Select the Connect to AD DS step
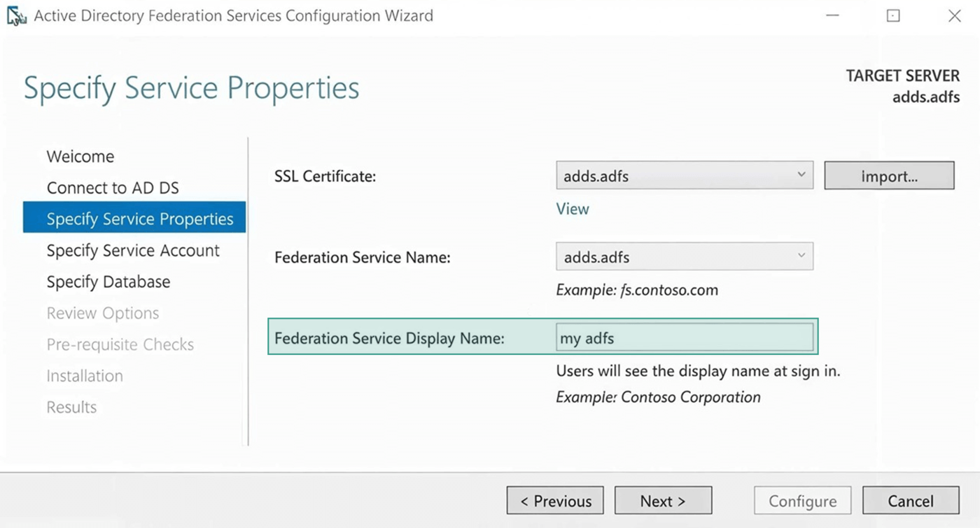This screenshot has width=980, height=528. tap(113, 188)
